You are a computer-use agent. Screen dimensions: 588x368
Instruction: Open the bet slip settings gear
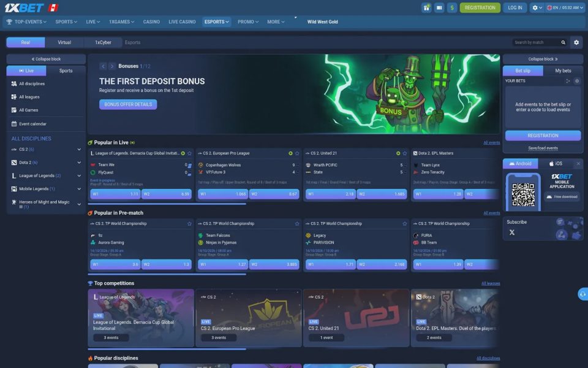coord(577,81)
